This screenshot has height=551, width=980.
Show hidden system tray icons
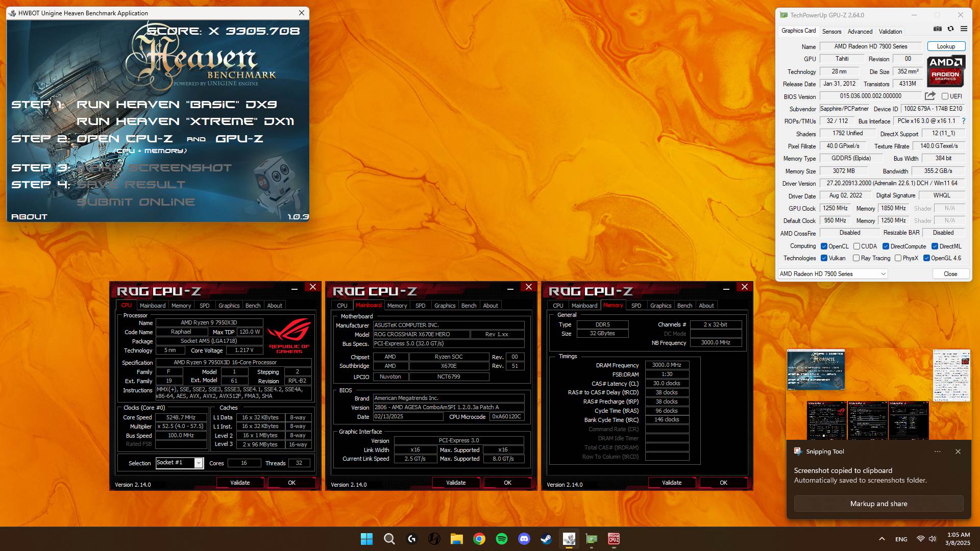[881, 539]
